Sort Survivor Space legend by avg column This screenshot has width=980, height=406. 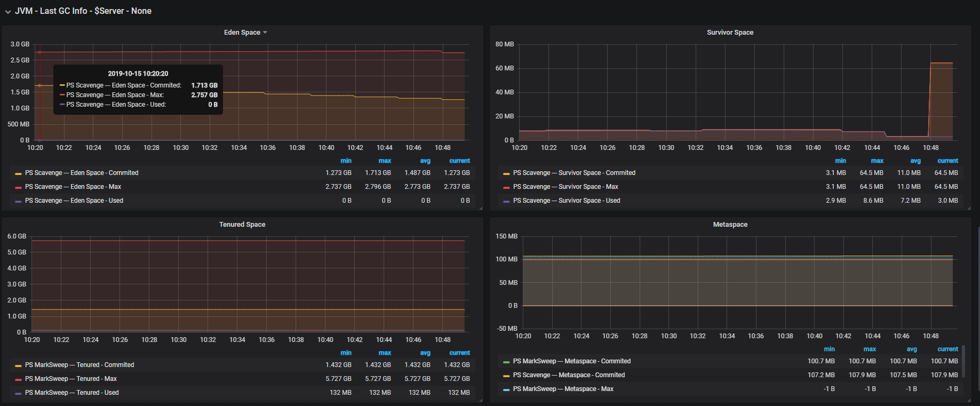pyautogui.click(x=915, y=161)
